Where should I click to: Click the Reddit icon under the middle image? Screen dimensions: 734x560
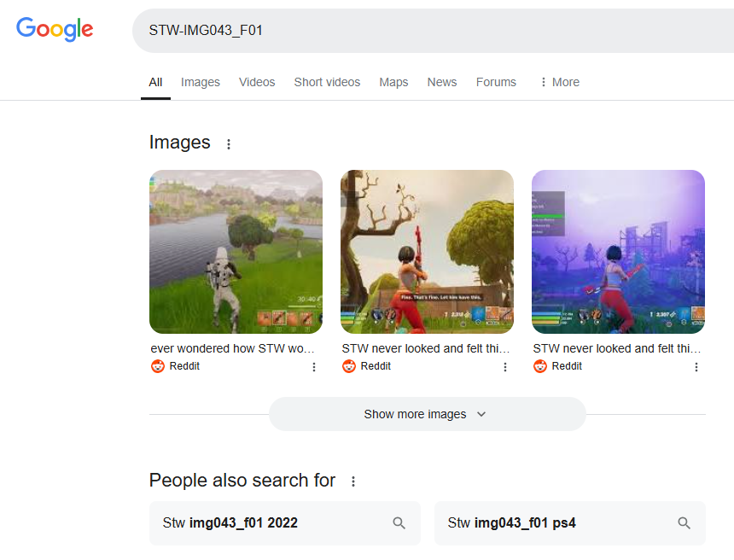349,366
